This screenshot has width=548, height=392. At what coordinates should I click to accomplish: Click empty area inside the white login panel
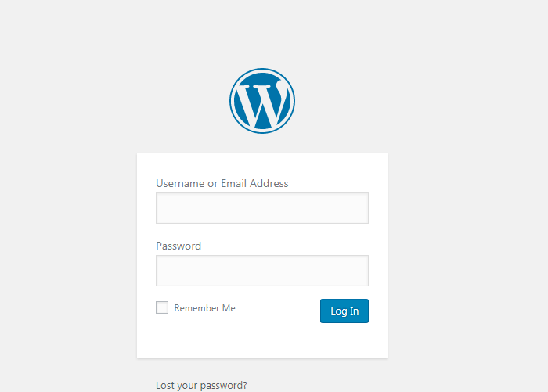pyautogui.click(x=262, y=340)
